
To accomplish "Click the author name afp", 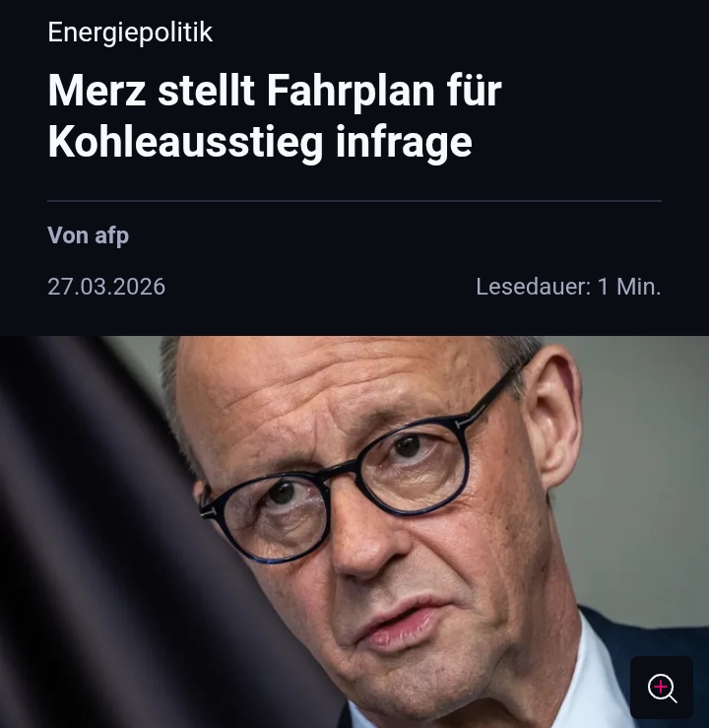I will point(112,235).
